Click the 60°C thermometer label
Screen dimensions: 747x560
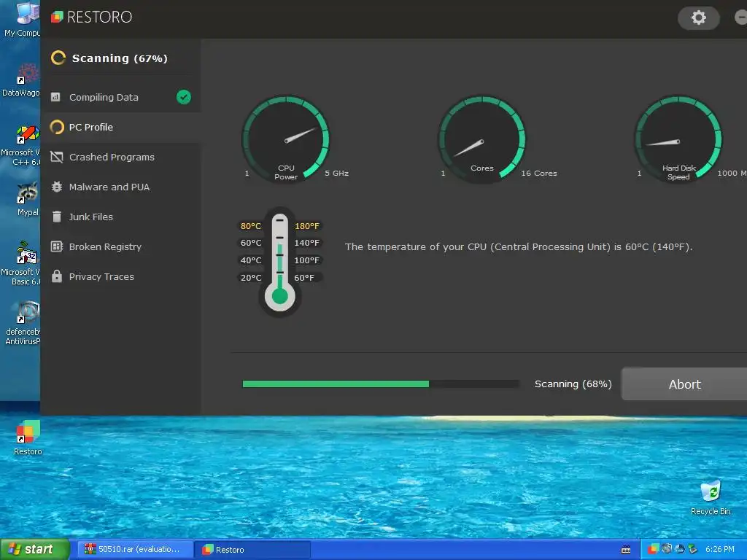251,243
